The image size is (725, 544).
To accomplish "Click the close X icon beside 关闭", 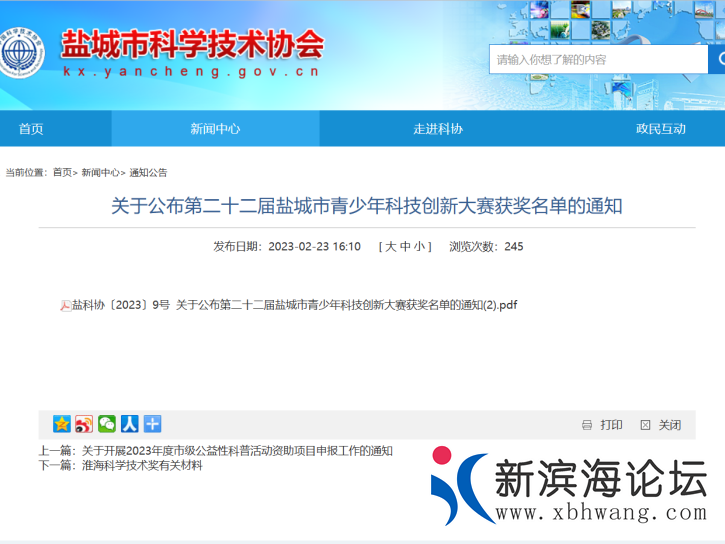I will (x=645, y=425).
